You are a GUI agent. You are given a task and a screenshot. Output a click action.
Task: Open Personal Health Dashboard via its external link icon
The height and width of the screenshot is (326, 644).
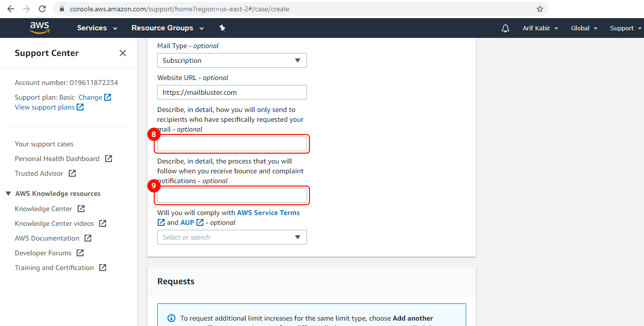(109, 159)
